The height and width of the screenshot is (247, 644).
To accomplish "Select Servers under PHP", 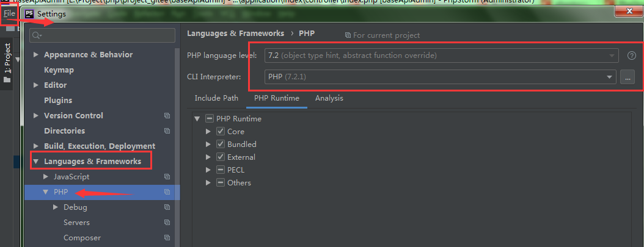I will 76,223.
